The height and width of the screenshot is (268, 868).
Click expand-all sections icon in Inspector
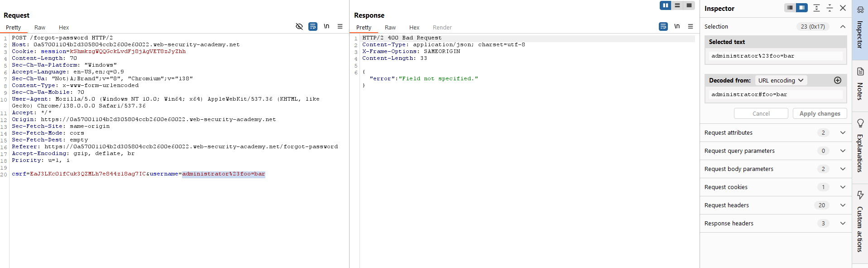coord(816,8)
